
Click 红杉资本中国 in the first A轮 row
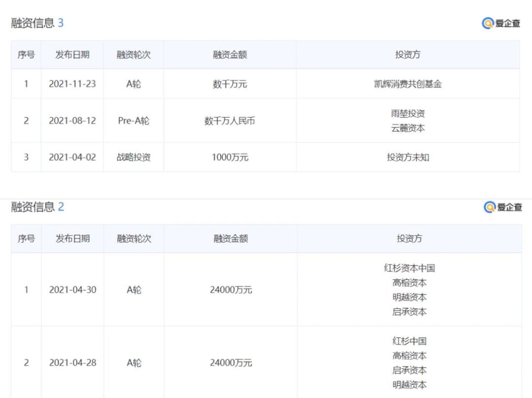pos(409,268)
